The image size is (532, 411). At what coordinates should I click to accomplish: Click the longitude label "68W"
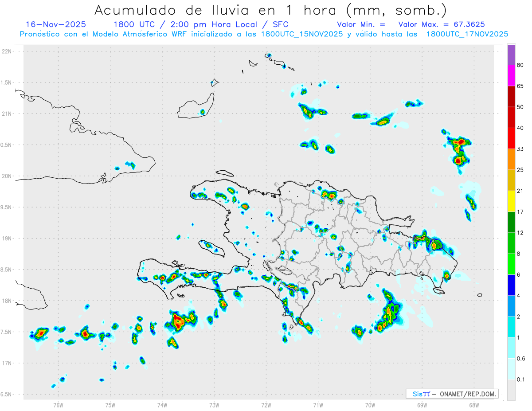[x=474, y=405]
